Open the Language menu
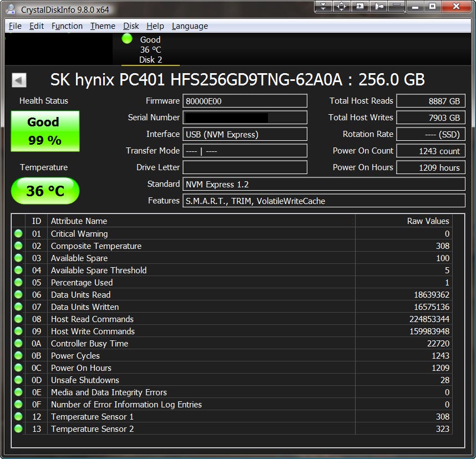Image resolution: width=476 pixels, height=459 pixels. 190,26
